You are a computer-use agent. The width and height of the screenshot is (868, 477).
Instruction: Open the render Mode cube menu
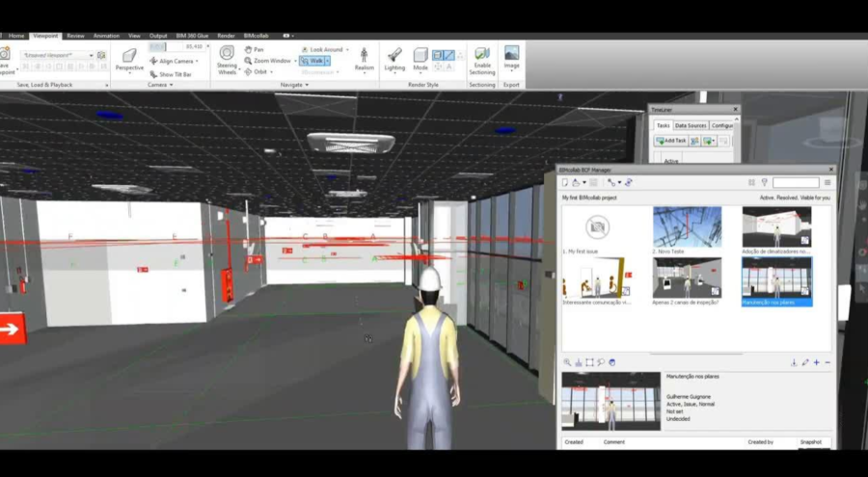(420, 60)
